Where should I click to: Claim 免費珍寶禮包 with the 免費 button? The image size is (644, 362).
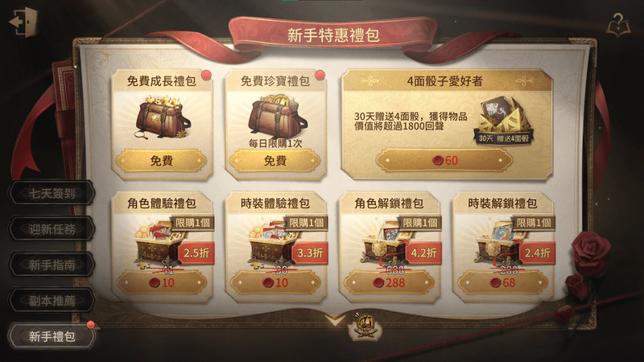275,160
